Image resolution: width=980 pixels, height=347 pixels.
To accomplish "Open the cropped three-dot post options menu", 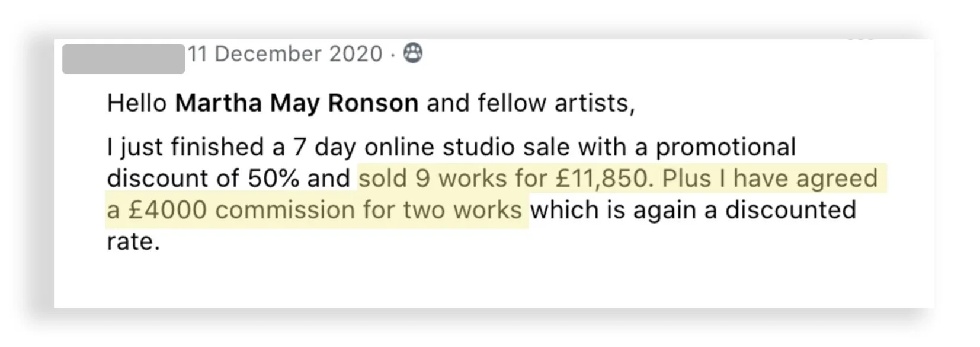I will point(860,40).
